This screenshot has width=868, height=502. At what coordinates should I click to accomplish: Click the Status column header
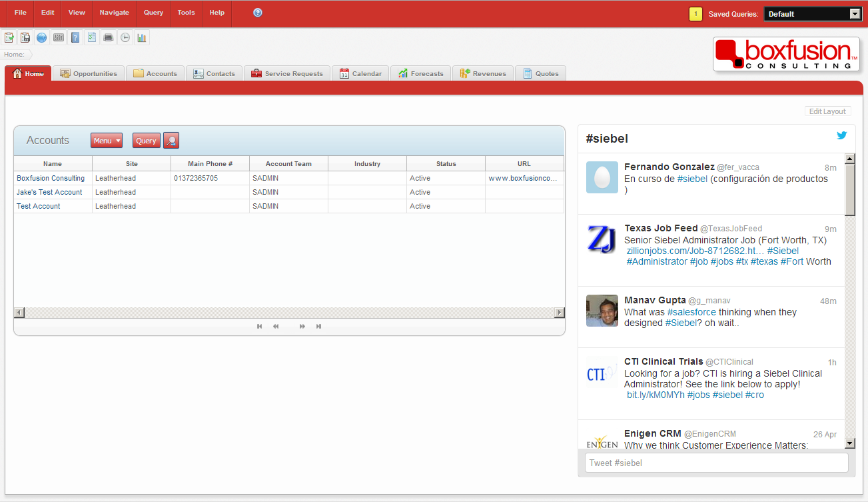click(x=446, y=164)
